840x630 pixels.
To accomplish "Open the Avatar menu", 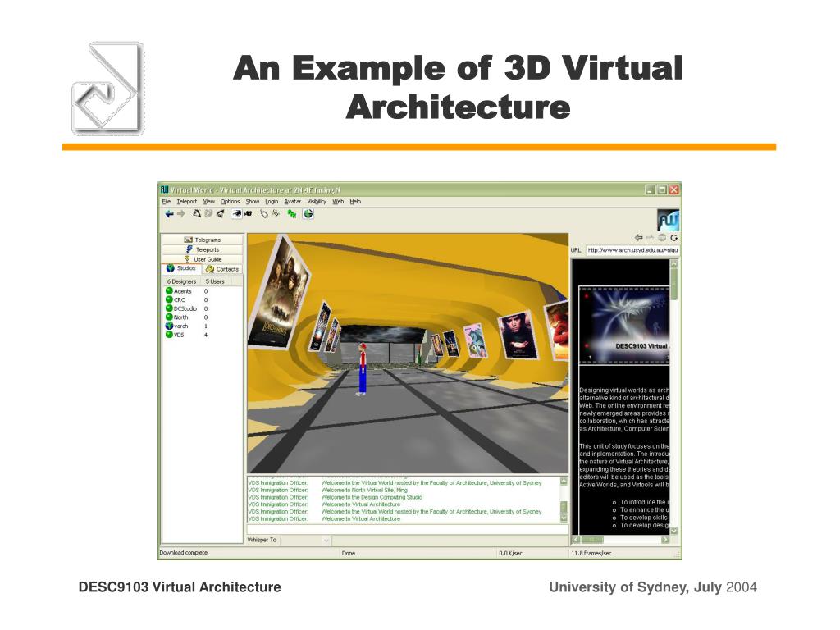I will coord(293,202).
